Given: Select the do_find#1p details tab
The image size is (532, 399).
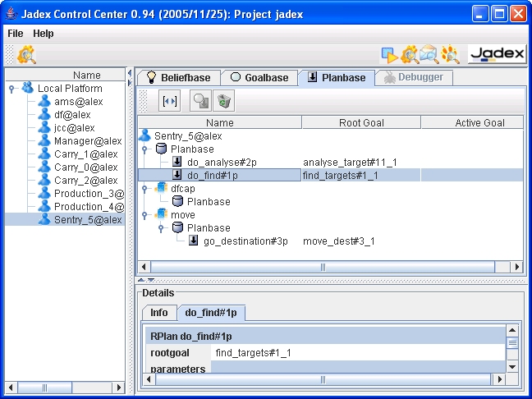Looking at the screenshot, I should pyautogui.click(x=211, y=313).
